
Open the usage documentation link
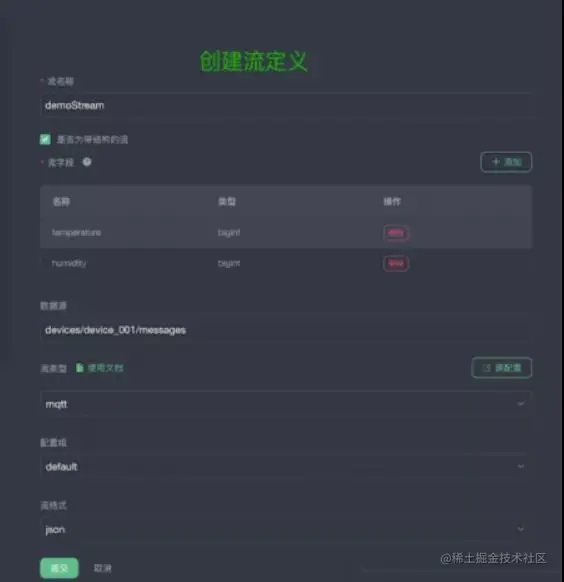click(105, 368)
